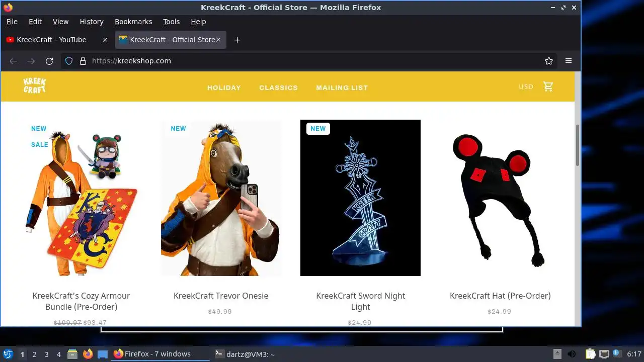Click the page vertical scrollbar thumb
The height and width of the screenshot is (362, 644).
[578, 144]
